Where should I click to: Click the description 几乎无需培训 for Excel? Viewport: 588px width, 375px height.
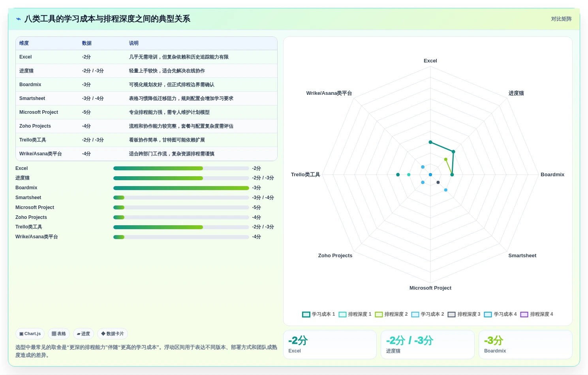(x=179, y=57)
